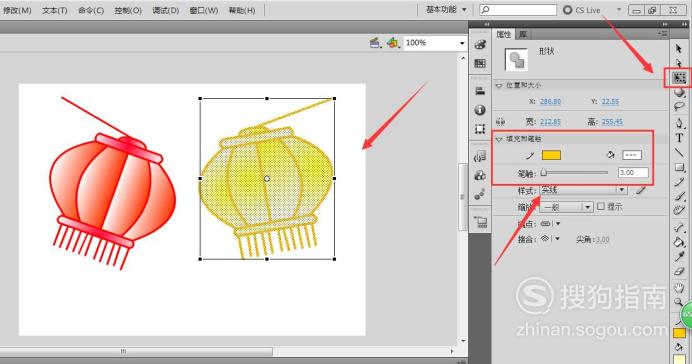
Task: Open the 帮助(H) menu
Action: pos(242,10)
